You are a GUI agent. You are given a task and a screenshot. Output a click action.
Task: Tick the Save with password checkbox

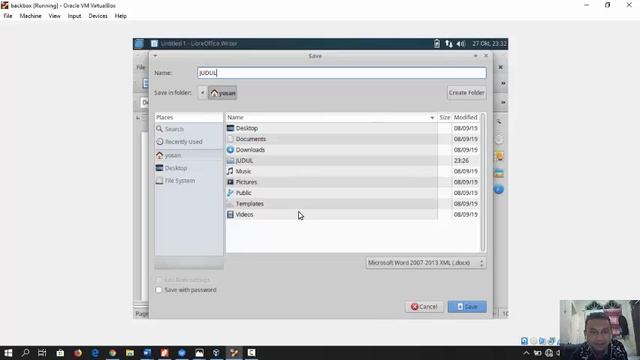[x=159, y=290]
